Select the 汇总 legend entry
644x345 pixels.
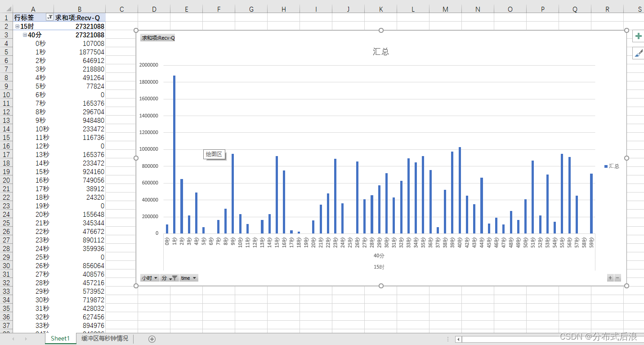point(612,166)
